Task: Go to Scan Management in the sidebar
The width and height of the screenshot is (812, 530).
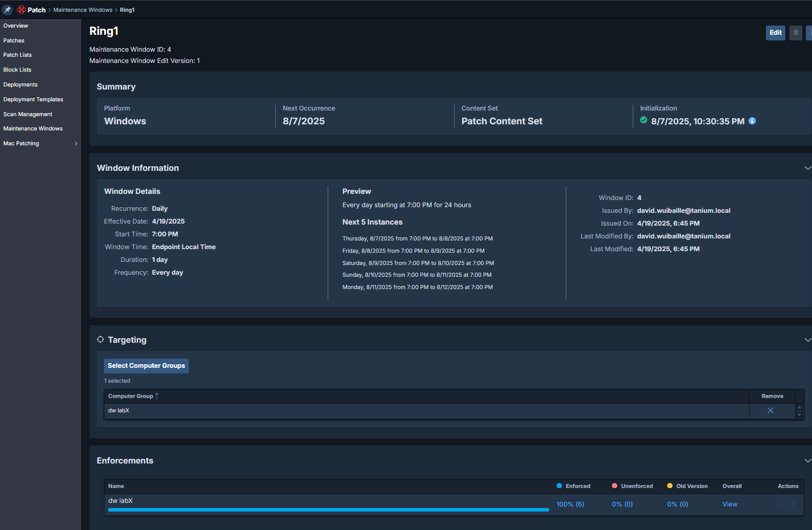Action: 28,115
